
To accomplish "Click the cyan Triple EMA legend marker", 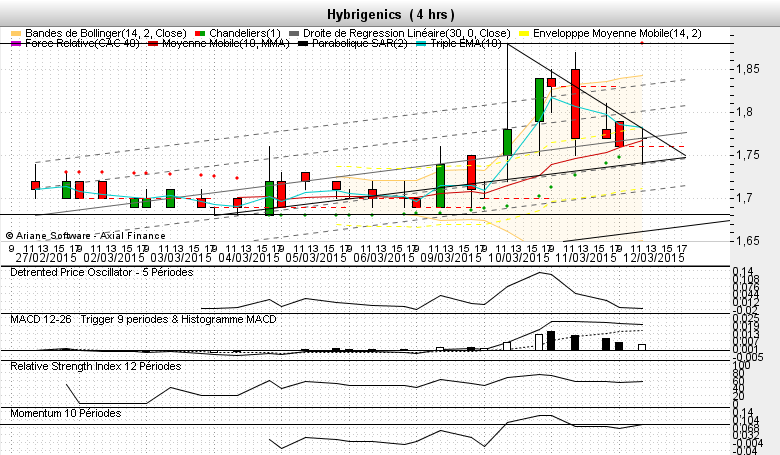I will click(x=425, y=45).
